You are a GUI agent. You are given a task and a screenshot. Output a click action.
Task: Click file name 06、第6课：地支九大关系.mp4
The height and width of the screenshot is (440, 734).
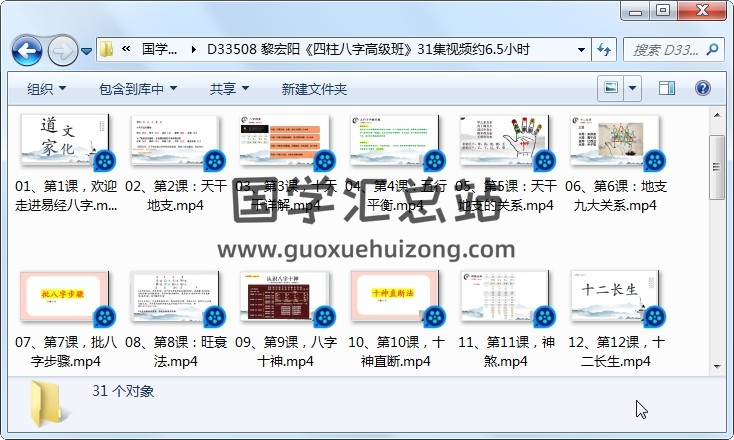coord(616,196)
